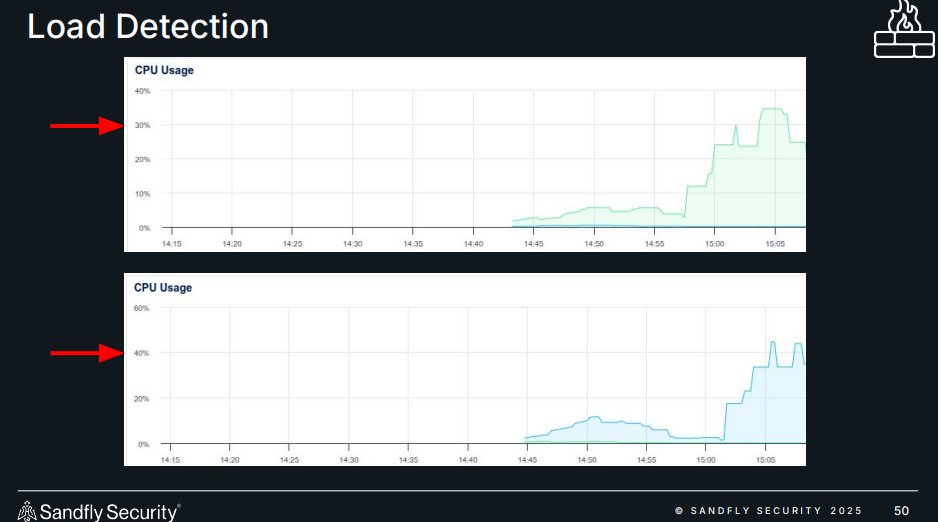Click slide number 50

pyautogui.click(x=902, y=511)
